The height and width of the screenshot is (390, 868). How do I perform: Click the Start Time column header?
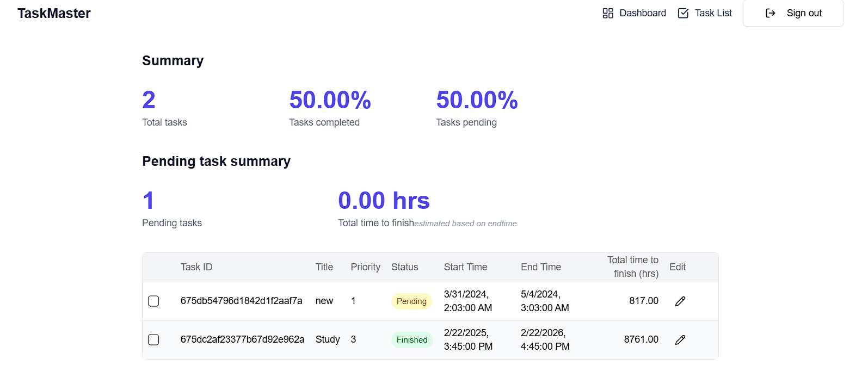point(465,267)
